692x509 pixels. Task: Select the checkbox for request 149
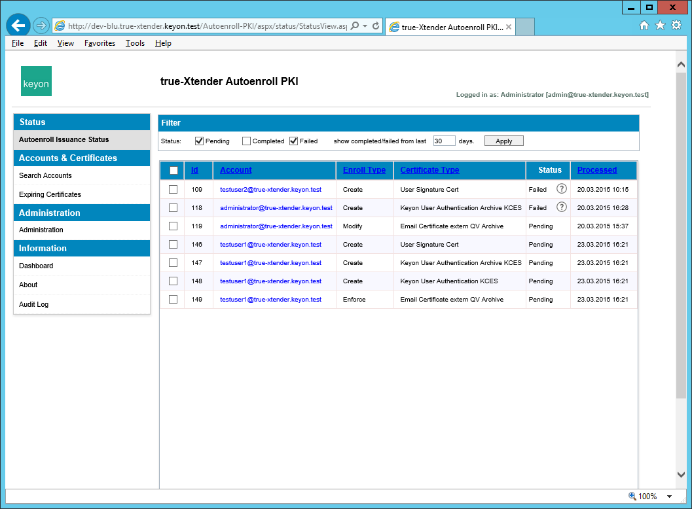coord(173,299)
